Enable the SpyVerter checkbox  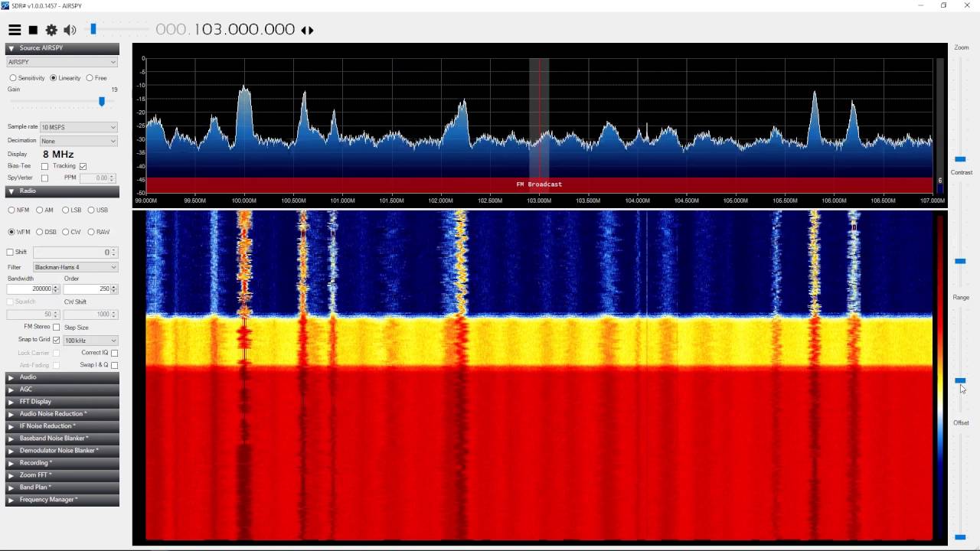(x=44, y=178)
